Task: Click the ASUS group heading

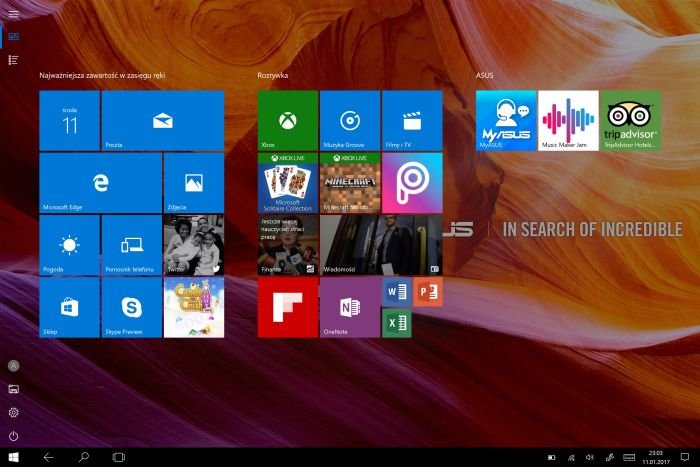Action: point(484,75)
